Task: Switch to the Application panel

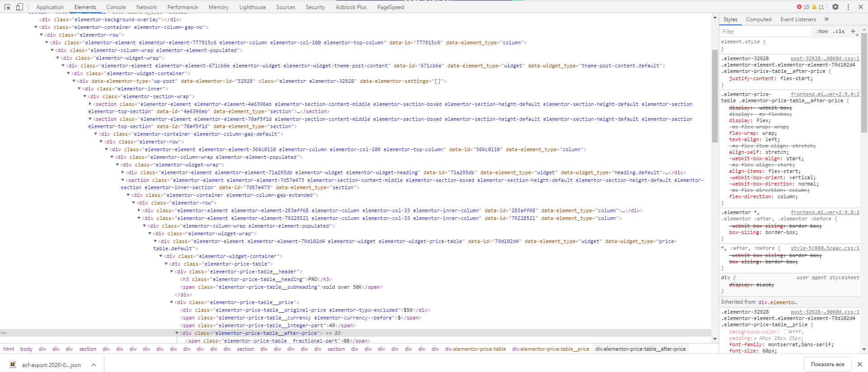Action: click(x=50, y=7)
